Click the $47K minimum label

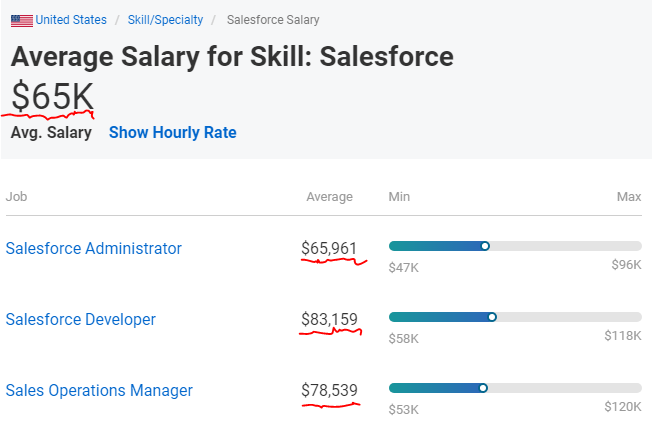pos(404,268)
